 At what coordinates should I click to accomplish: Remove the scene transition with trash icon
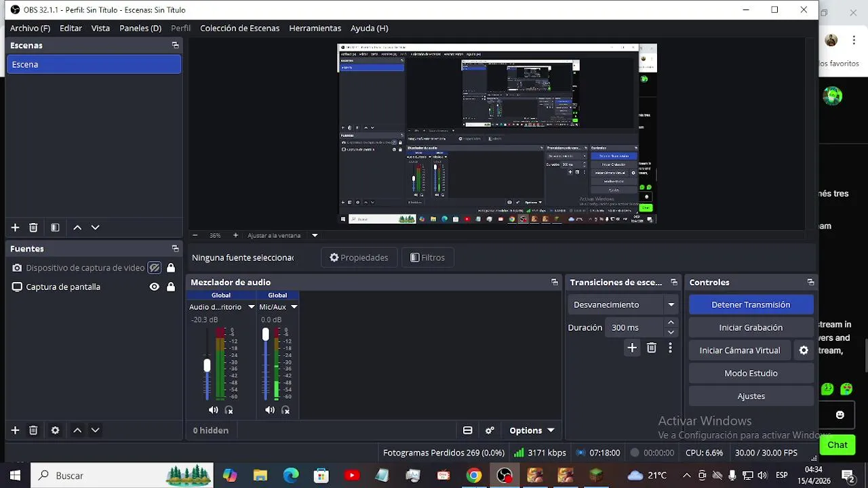(x=652, y=348)
